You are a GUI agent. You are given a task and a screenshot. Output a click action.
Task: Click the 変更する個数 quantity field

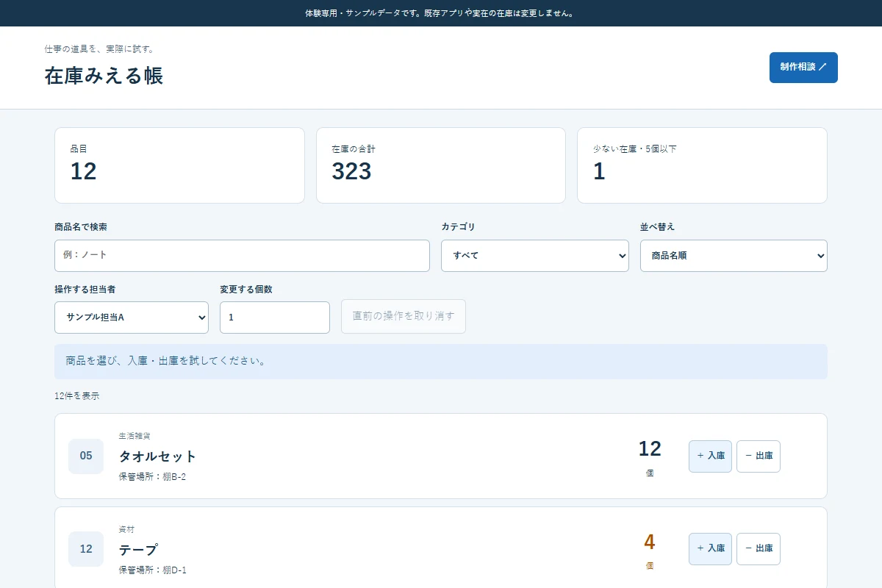(275, 318)
